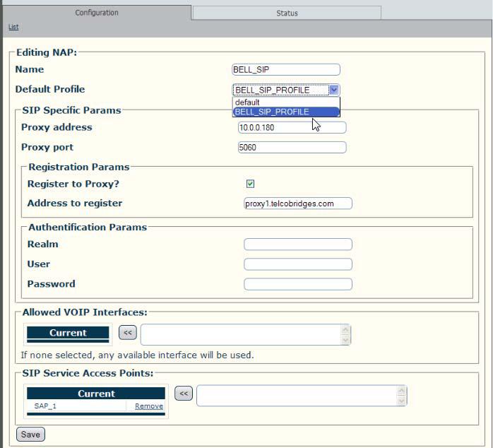Uncheck the Register to Proxy checkbox
The width and height of the screenshot is (493, 448).
click(x=250, y=184)
